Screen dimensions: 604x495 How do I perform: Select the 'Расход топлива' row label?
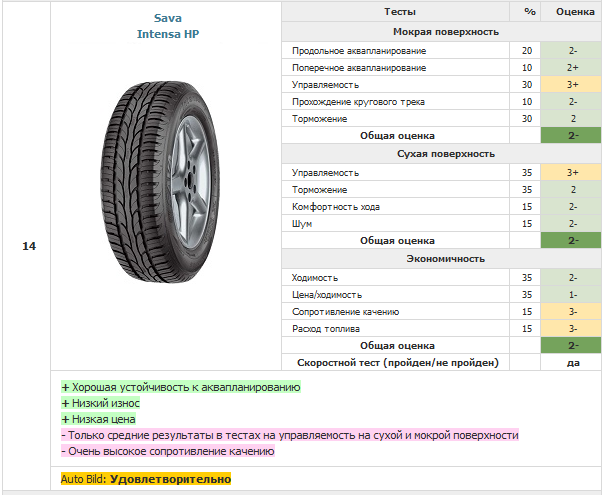click(326, 329)
